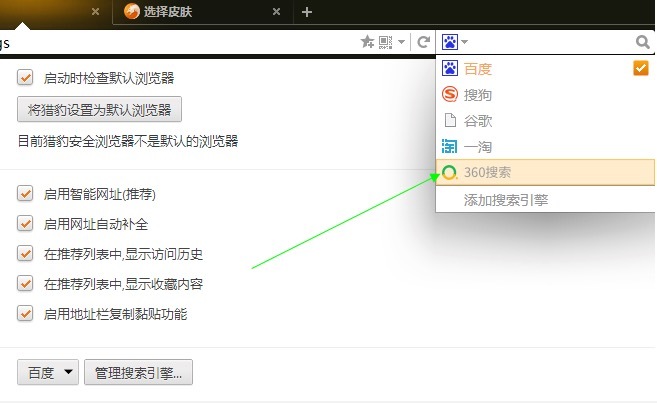
Task: Toggle 启动时检查默认浏览器 checkbox
Action: pyautogui.click(x=25, y=78)
